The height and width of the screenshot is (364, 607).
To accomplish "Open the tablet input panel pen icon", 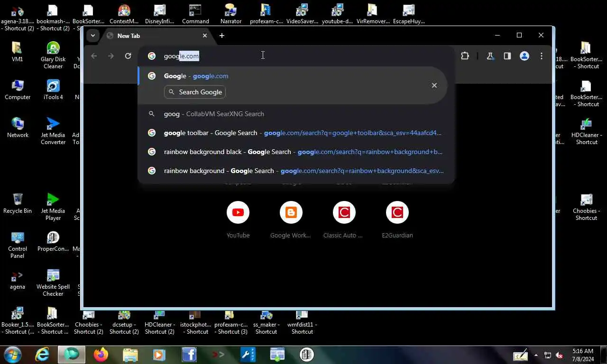I will (520, 355).
